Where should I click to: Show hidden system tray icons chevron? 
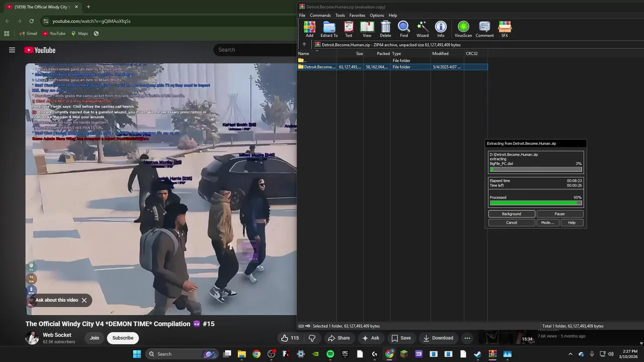570,354
